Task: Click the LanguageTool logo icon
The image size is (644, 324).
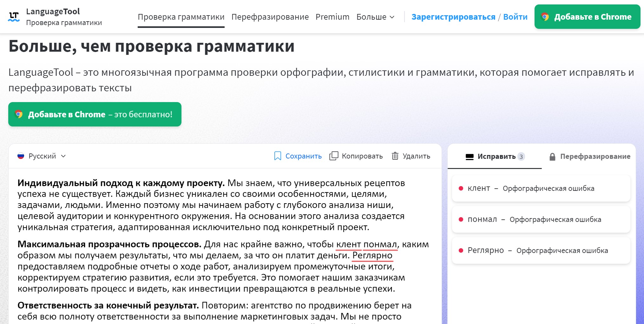Action: 14,17
